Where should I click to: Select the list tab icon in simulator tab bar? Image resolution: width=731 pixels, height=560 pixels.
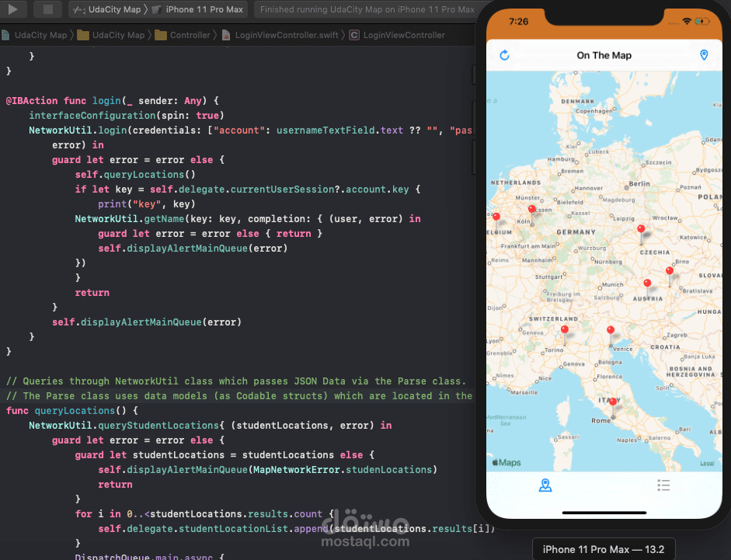(x=663, y=485)
